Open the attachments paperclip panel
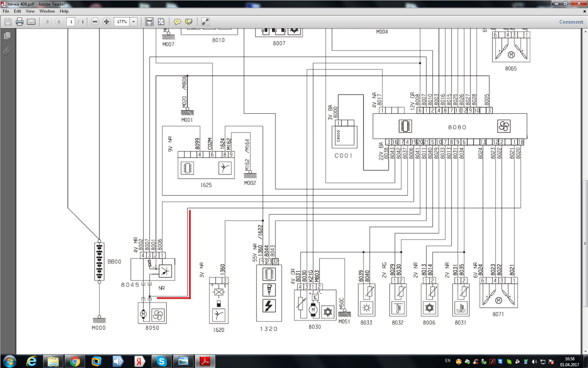Viewport: 588px width, 368px height. point(7,51)
